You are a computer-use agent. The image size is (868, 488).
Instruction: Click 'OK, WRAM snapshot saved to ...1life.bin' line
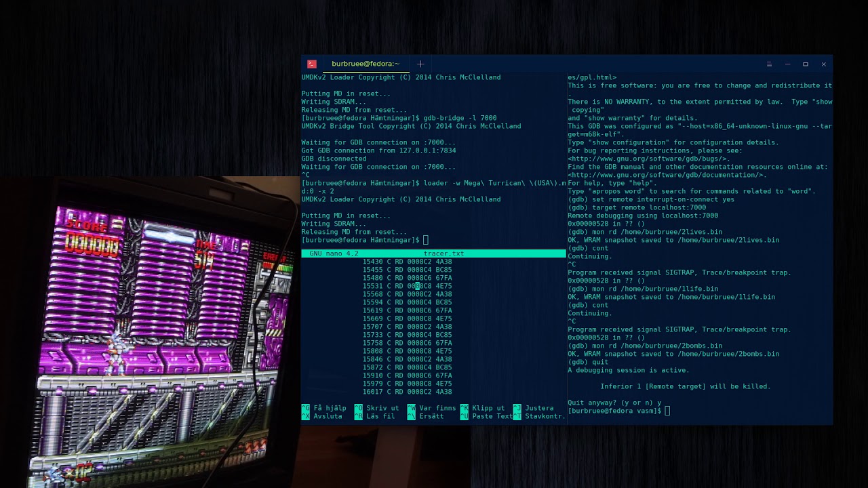click(671, 297)
